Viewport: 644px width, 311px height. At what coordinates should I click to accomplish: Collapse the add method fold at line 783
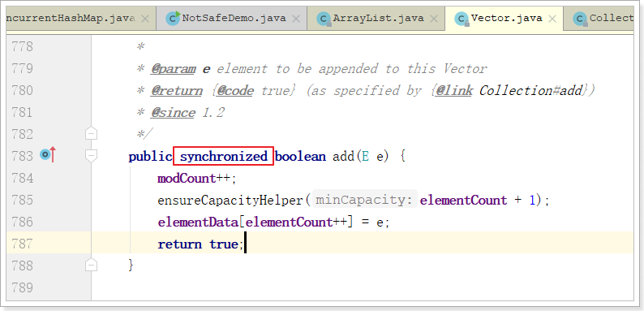(91, 156)
